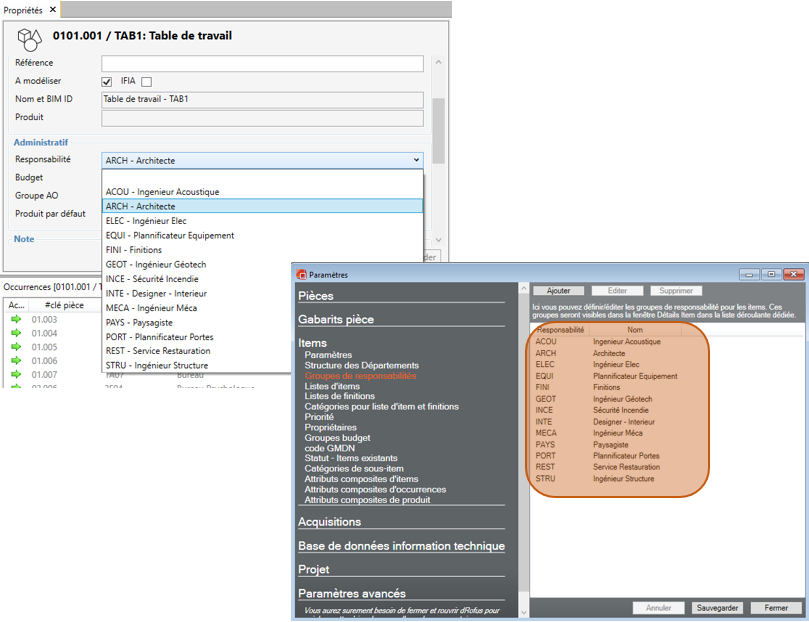Open 'Groupes de responsabilités' in Items menu
809x622 pixels.
(x=360, y=377)
